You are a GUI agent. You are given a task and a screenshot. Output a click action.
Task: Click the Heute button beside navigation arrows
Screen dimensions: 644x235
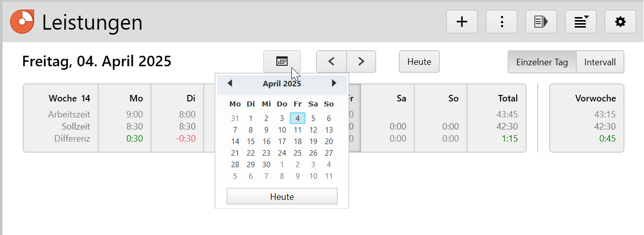point(419,62)
